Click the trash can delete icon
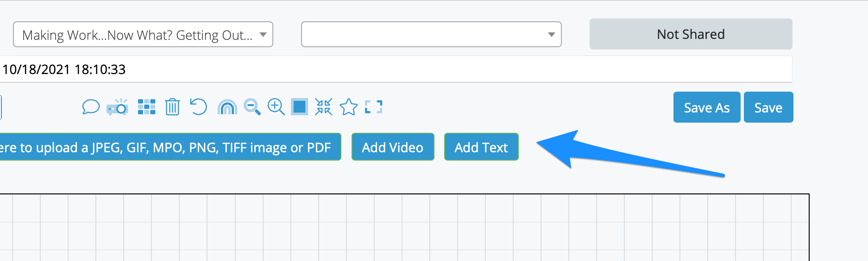The width and height of the screenshot is (868, 261). tap(172, 107)
